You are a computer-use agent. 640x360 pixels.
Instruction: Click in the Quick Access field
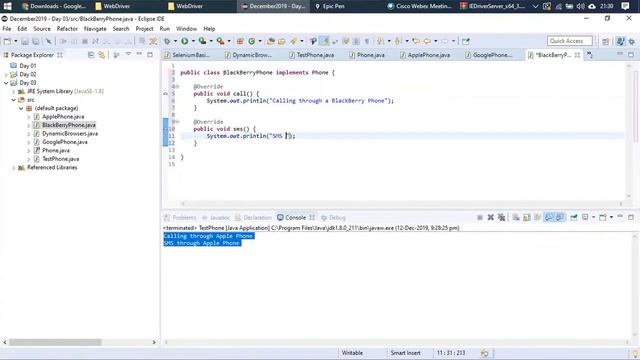tap(569, 41)
